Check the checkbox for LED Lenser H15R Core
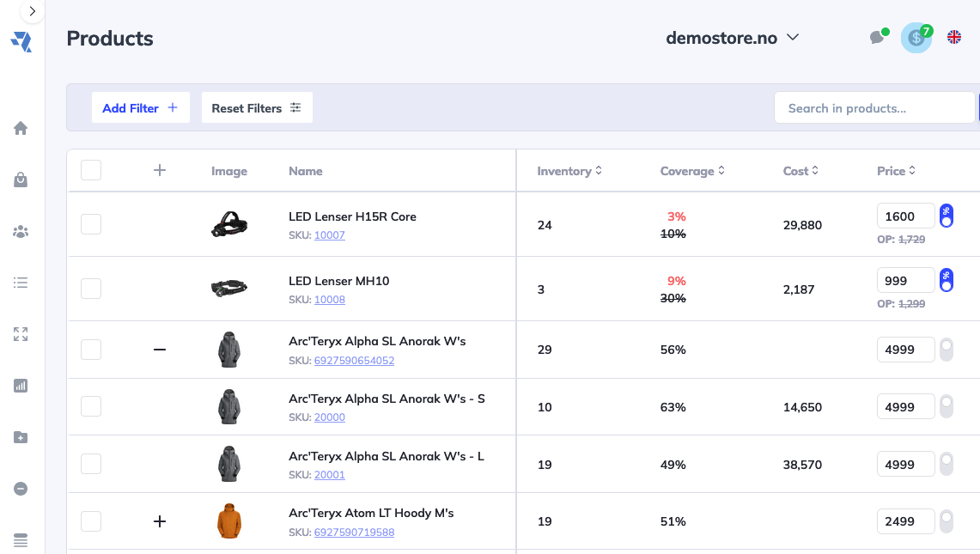Viewport: 980px width, 554px height. (x=90, y=224)
